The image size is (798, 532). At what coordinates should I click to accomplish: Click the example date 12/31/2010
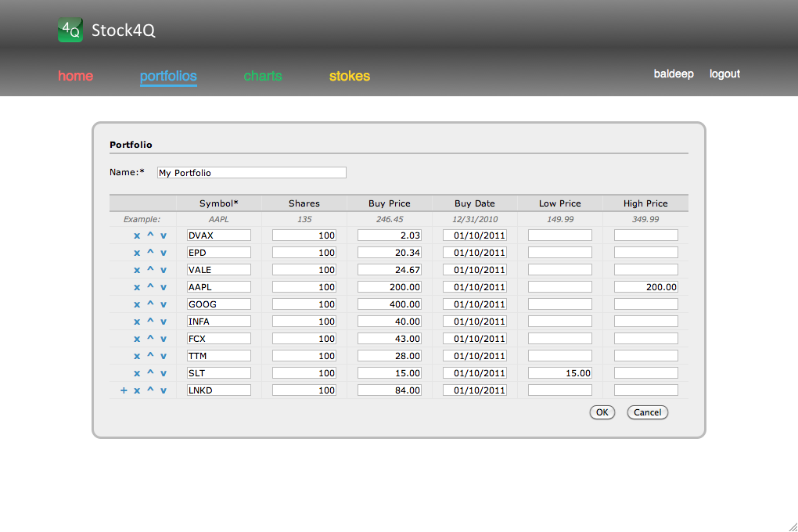475,219
